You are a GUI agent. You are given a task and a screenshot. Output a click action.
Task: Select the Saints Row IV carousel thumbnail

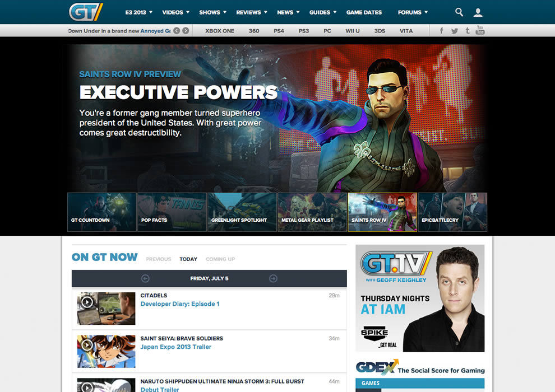coord(382,212)
